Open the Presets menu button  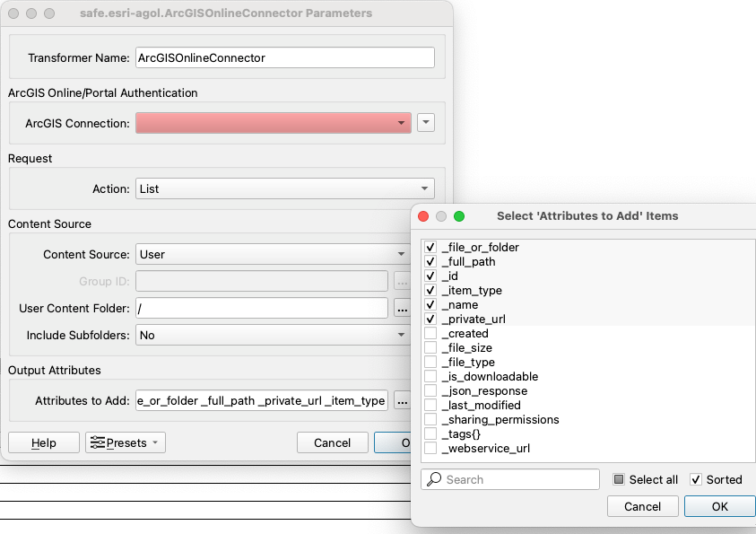pyautogui.click(x=126, y=442)
